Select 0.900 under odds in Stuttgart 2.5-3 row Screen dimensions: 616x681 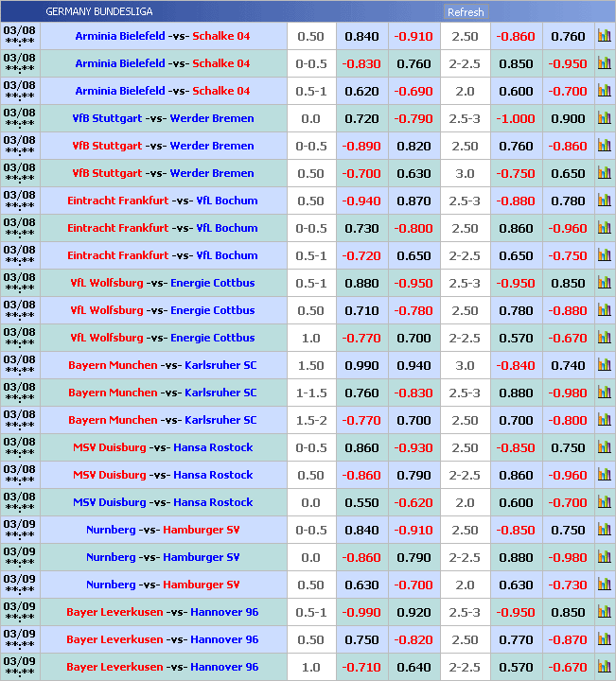click(x=568, y=118)
